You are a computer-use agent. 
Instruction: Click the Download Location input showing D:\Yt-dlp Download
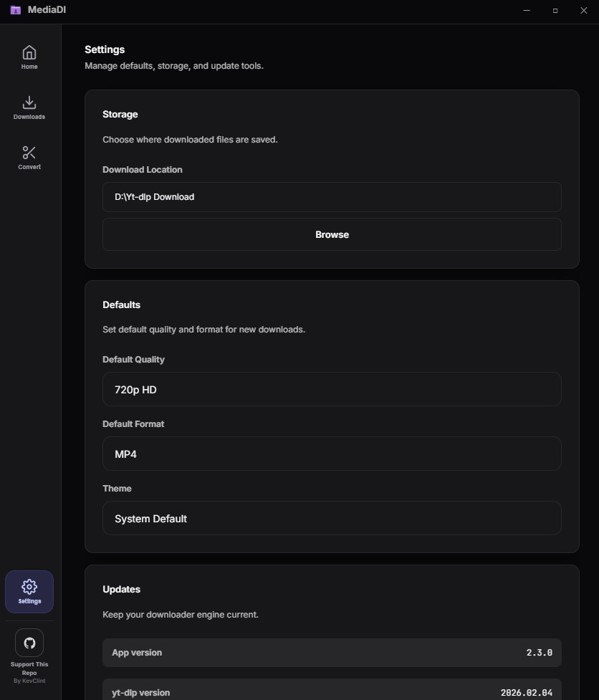tap(332, 196)
